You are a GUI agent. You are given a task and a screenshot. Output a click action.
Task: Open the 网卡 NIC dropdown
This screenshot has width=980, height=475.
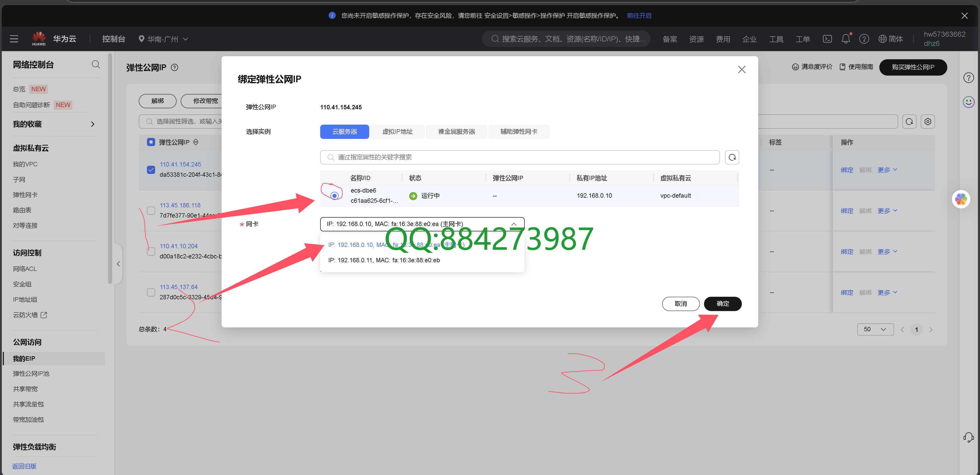[422, 224]
